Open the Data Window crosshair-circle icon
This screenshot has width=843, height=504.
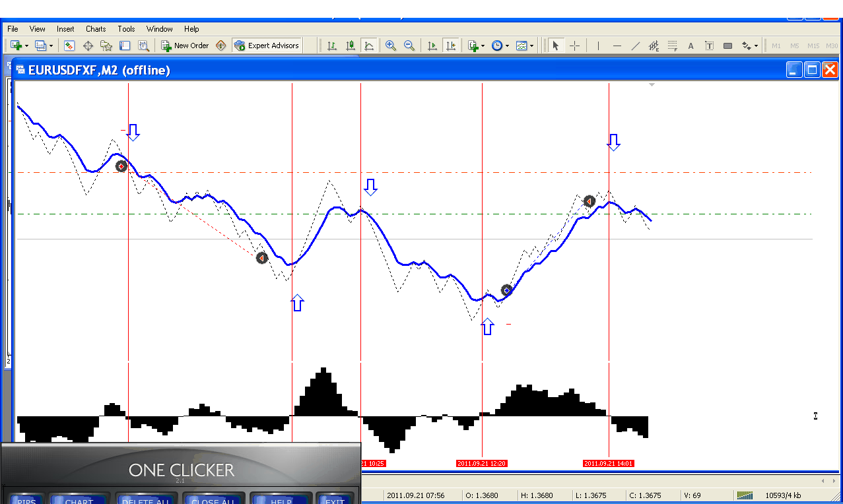coord(88,46)
